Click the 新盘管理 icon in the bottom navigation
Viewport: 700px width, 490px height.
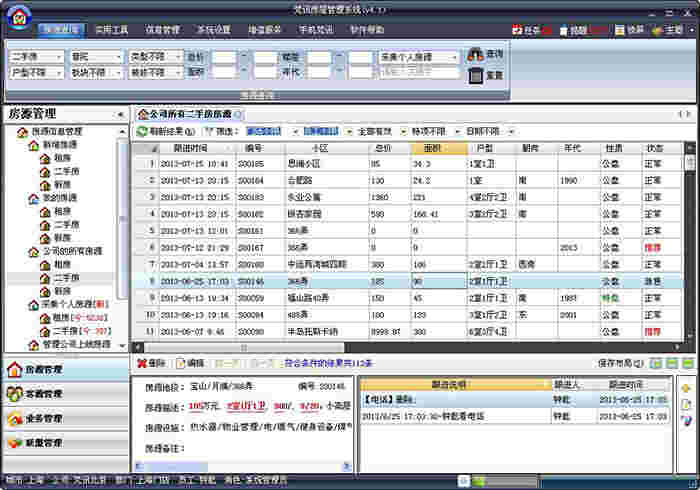pos(14,443)
